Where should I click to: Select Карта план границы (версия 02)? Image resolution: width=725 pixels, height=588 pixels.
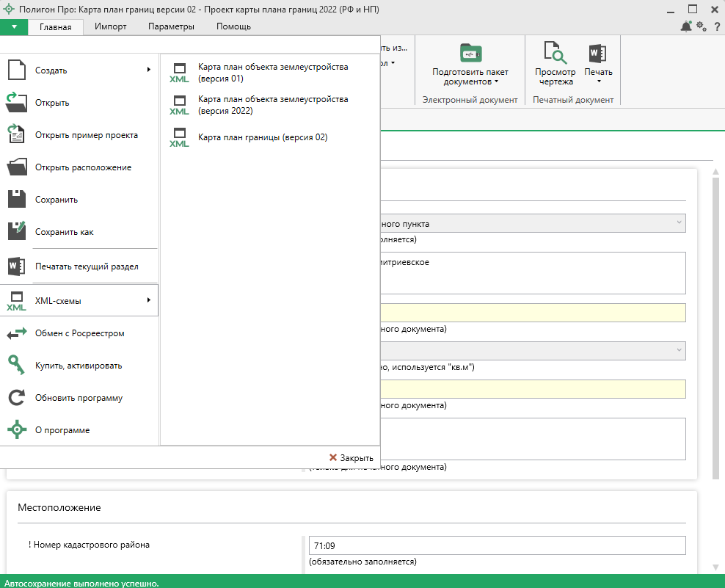(x=262, y=137)
